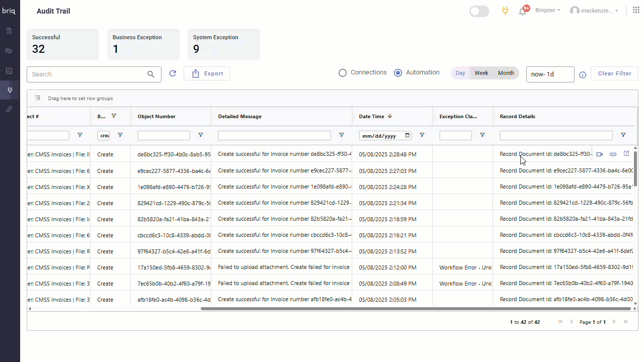Click the Successful 32 summary card
The image size is (644, 362).
tap(63, 44)
